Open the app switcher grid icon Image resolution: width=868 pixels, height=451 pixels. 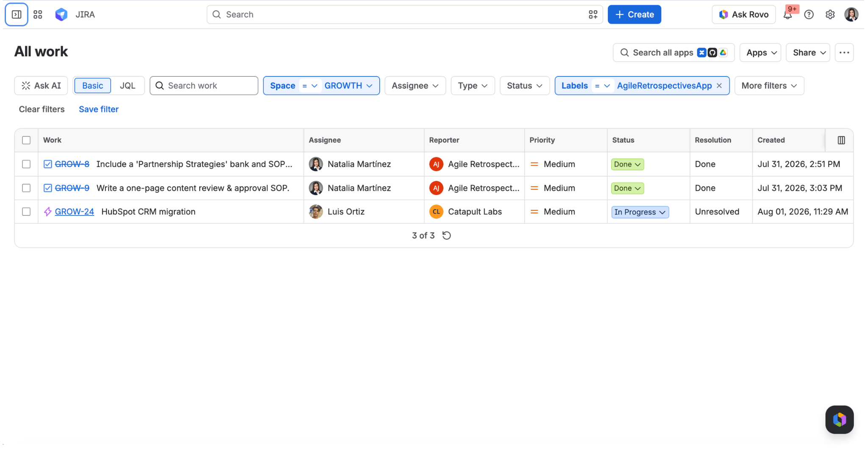coord(38,14)
